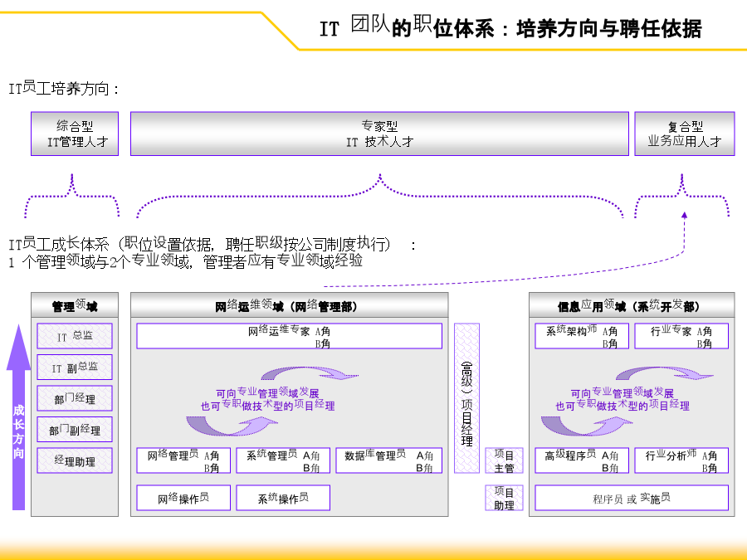Screen dimensions: 747x560
Task: Select the "高级程序员" position box
Action: tap(582, 460)
